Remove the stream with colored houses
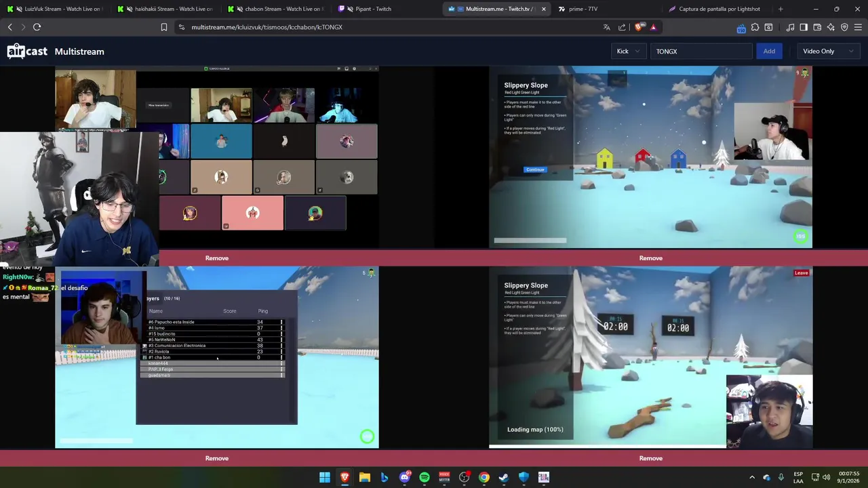 coord(651,258)
